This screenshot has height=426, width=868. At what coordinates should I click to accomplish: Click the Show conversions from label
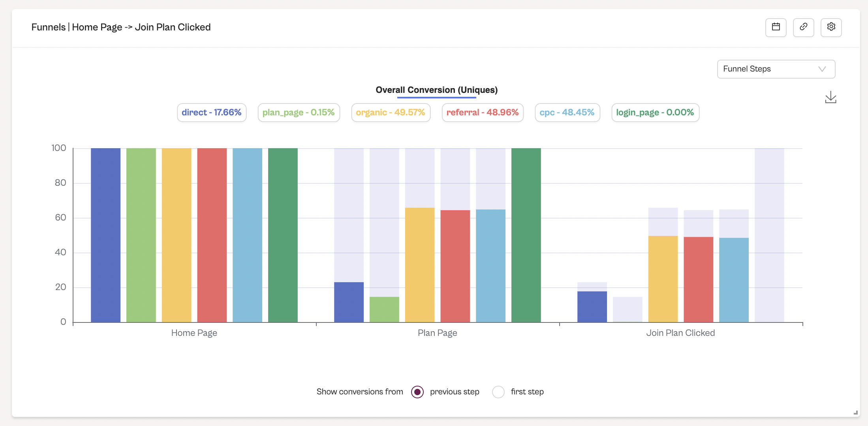(360, 392)
